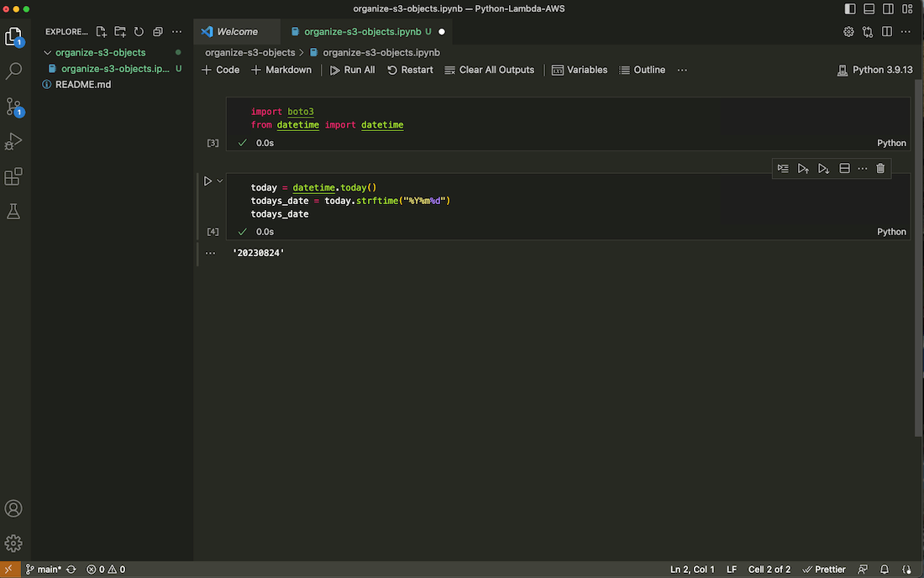Click Clear All Outputs button
Image resolution: width=924 pixels, height=578 pixels.
click(x=489, y=70)
